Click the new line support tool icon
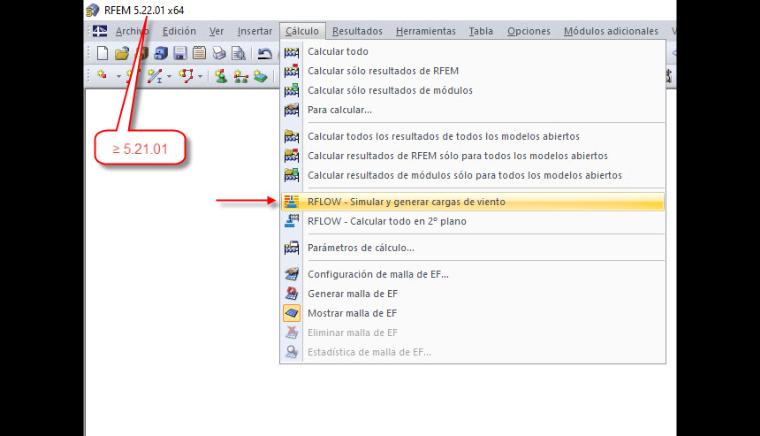This screenshot has width=760, height=436. click(x=240, y=76)
